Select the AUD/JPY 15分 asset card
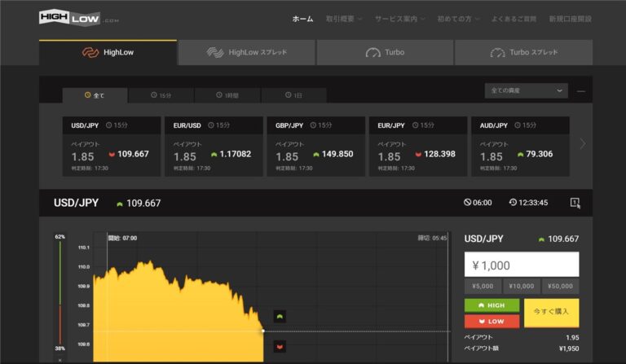Image resolution: width=626 pixels, height=364 pixels. (x=520, y=147)
